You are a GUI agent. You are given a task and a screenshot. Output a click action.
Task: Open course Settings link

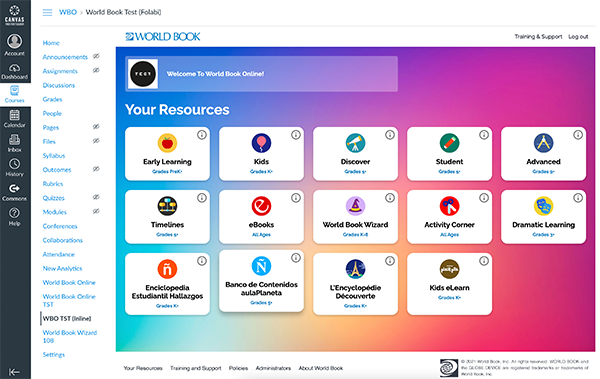click(x=54, y=355)
